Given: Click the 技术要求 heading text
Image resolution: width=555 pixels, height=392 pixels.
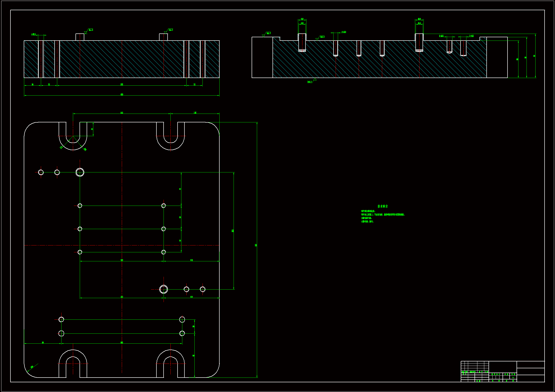Looking at the screenshot, I should 382,206.
